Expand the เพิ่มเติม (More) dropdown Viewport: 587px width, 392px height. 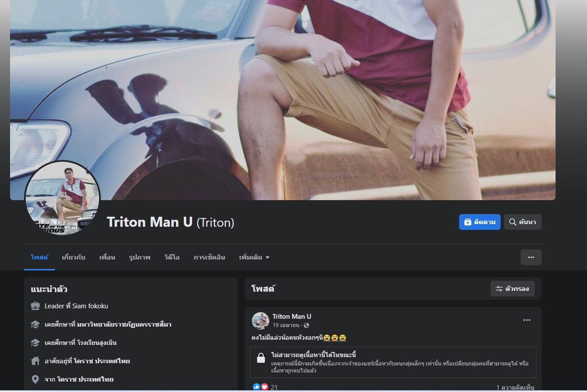point(254,257)
